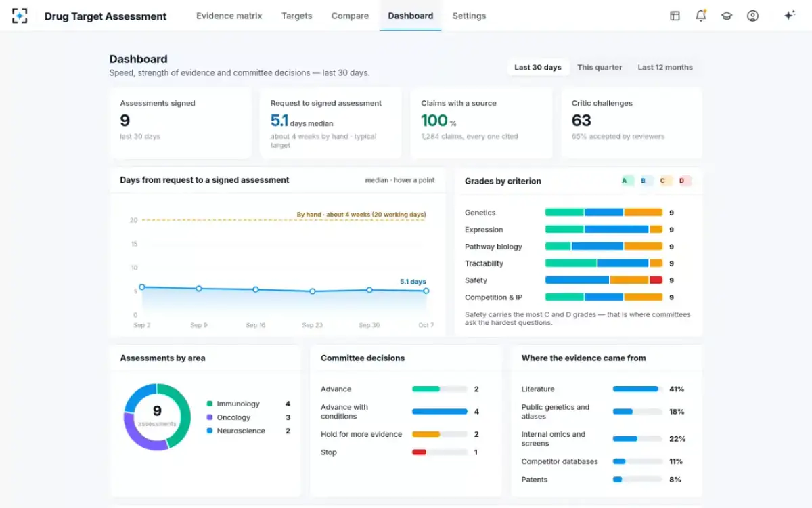Viewport: 812px width, 508px height.
Task: Switch to the Targets tab
Action: pyautogui.click(x=296, y=16)
